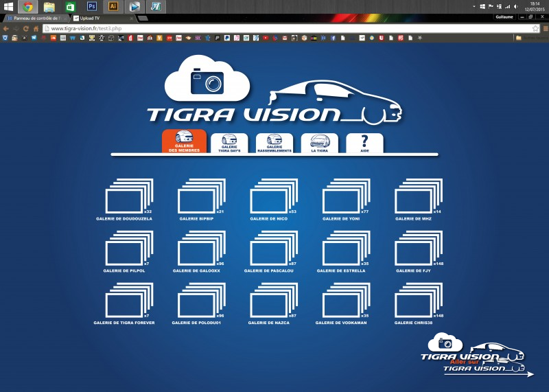This screenshot has height=392, width=549.
Task: Open the Galerie de Nico album icon
Action: click(x=272, y=197)
